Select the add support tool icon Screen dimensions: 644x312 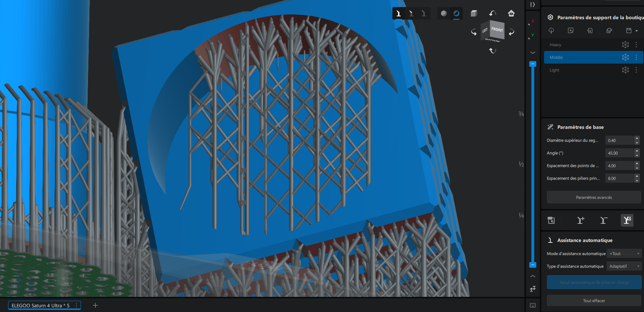coord(581,220)
